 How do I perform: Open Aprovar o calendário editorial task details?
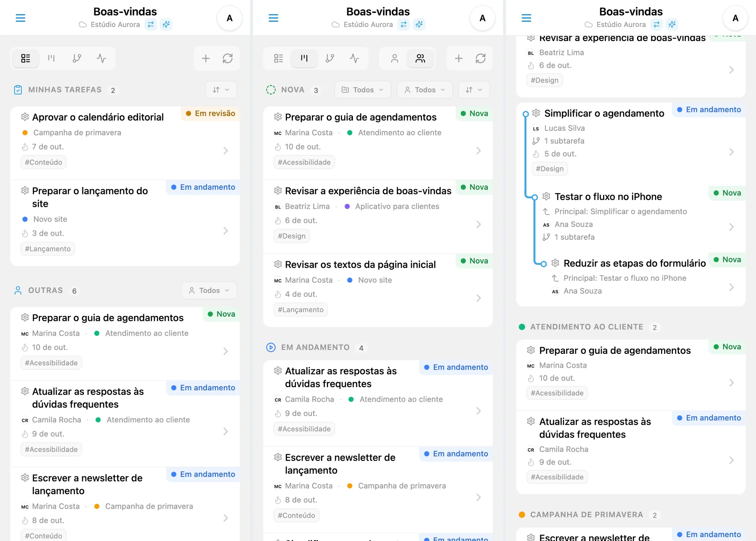pyautogui.click(x=125, y=143)
